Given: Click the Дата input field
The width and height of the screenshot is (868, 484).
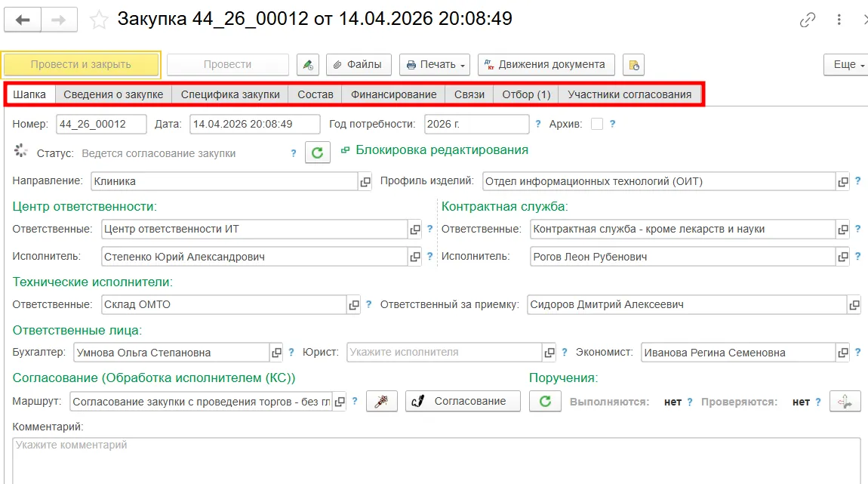Looking at the screenshot, I should 254,124.
